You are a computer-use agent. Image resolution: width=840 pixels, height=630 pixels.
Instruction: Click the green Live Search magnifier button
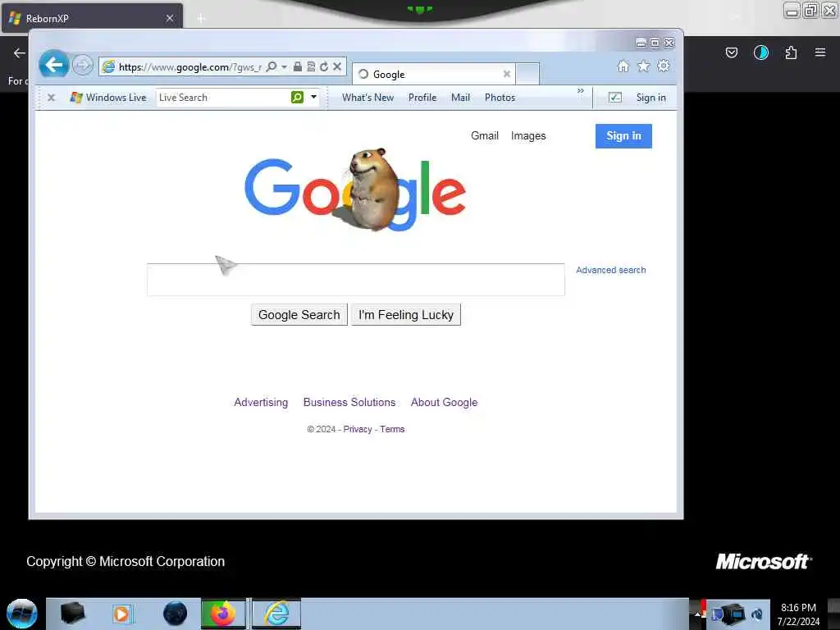[x=297, y=97]
